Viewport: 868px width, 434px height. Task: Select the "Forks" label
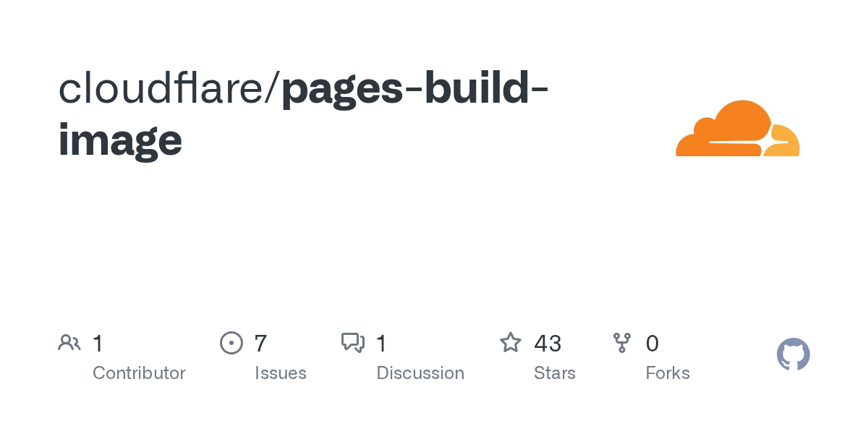pos(668,373)
